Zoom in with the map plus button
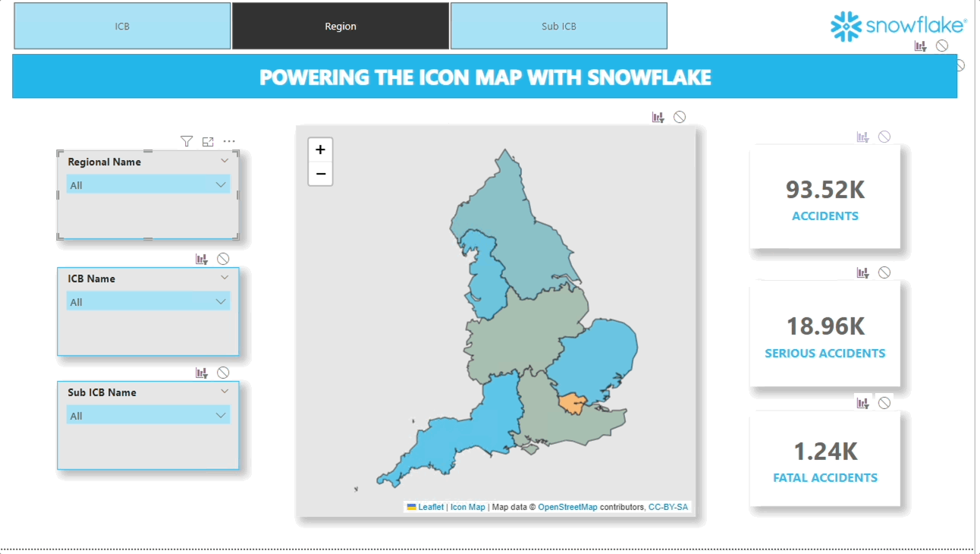The height and width of the screenshot is (554, 980). 320,150
